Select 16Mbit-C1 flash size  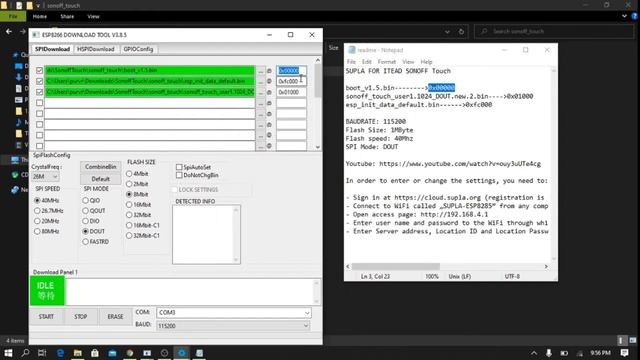pyautogui.click(x=129, y=225)
